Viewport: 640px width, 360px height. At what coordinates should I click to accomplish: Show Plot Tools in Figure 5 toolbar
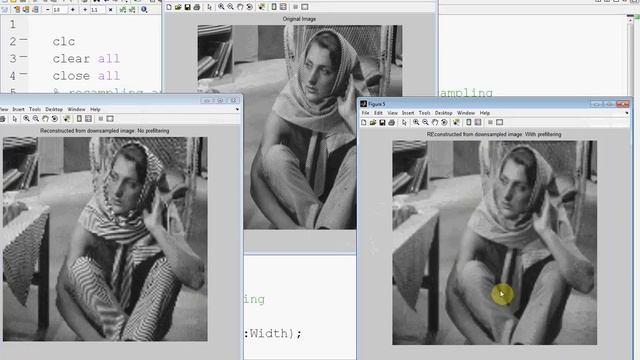500,122
